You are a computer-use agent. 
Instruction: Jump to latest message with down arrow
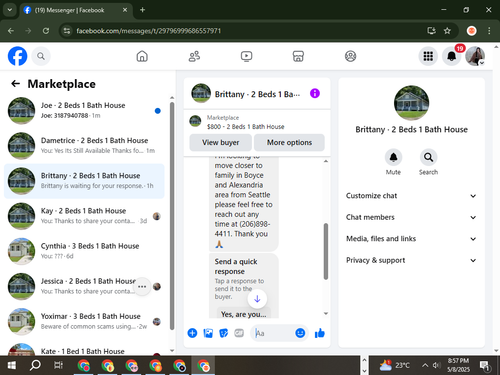257,299
